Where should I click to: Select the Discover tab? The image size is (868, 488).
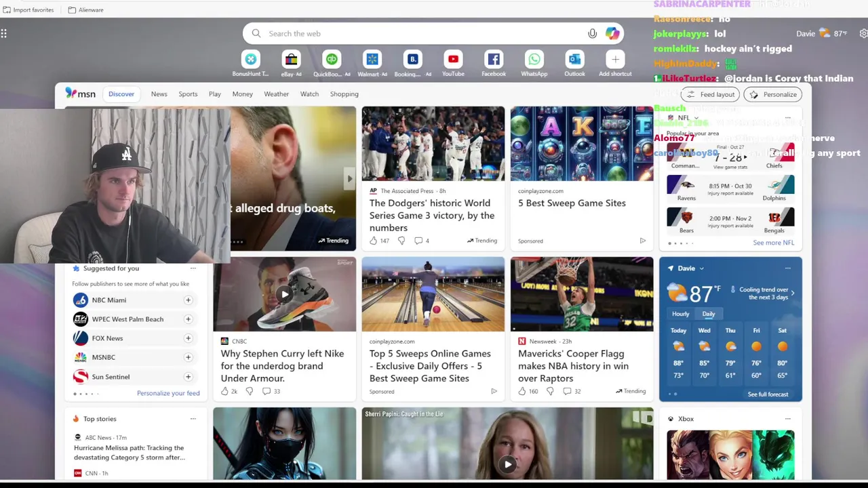(121, 94)
